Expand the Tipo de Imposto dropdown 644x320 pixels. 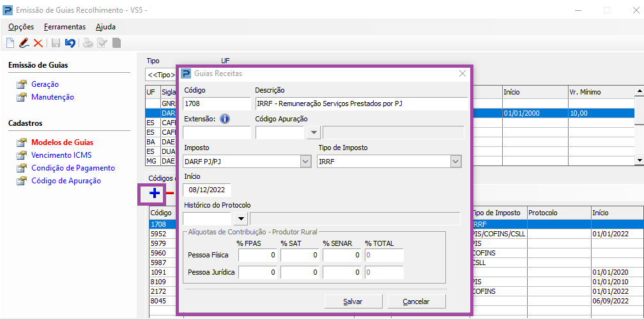[x=455, y=162]
